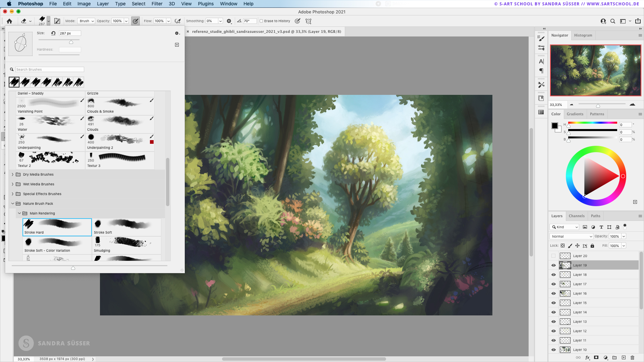Hide Layer 15 eye icon

coord(553,303)
